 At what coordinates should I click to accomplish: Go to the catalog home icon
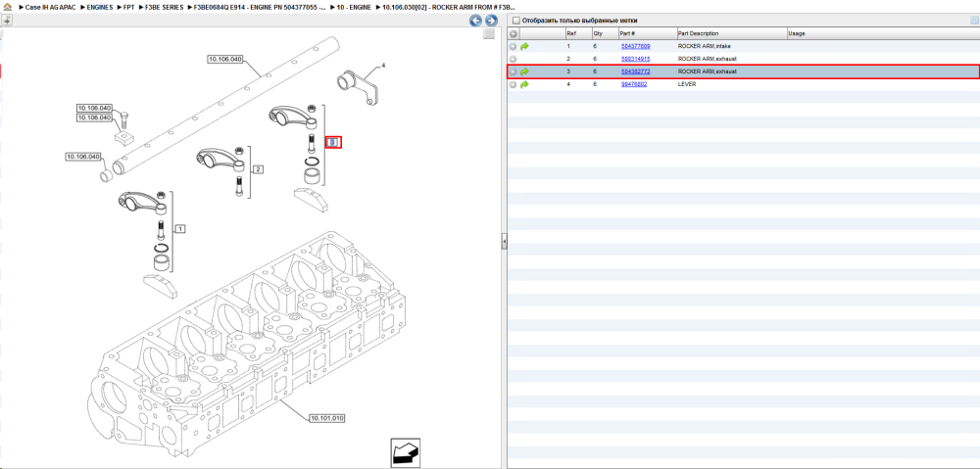pyautogui.click(x=8, y=7)
